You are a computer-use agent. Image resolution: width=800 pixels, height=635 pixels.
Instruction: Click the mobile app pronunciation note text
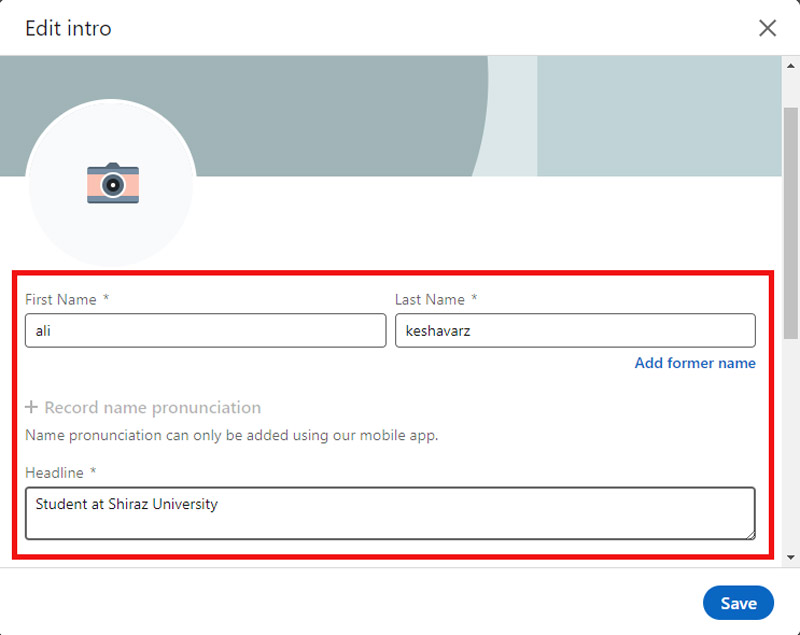(x=231, y=436)
